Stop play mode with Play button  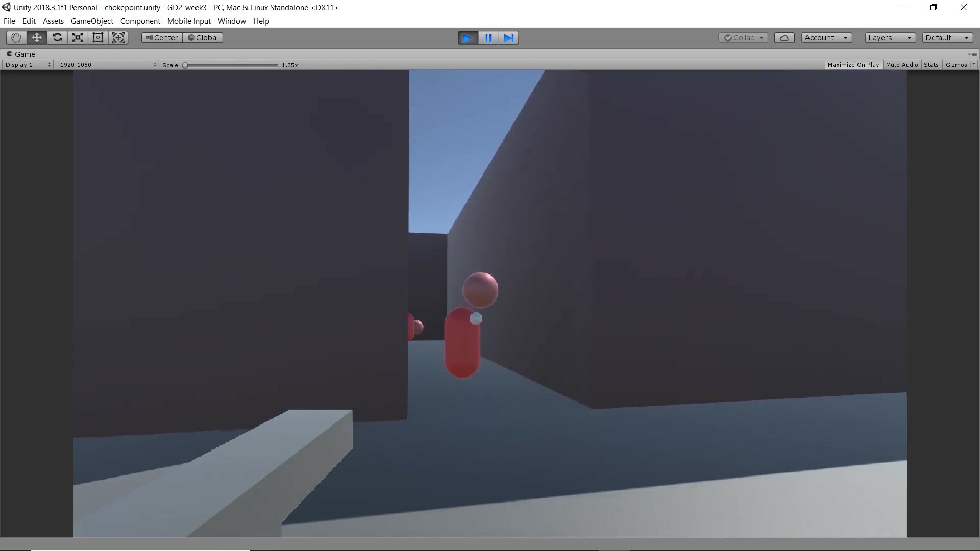click(x=468, y=38)
